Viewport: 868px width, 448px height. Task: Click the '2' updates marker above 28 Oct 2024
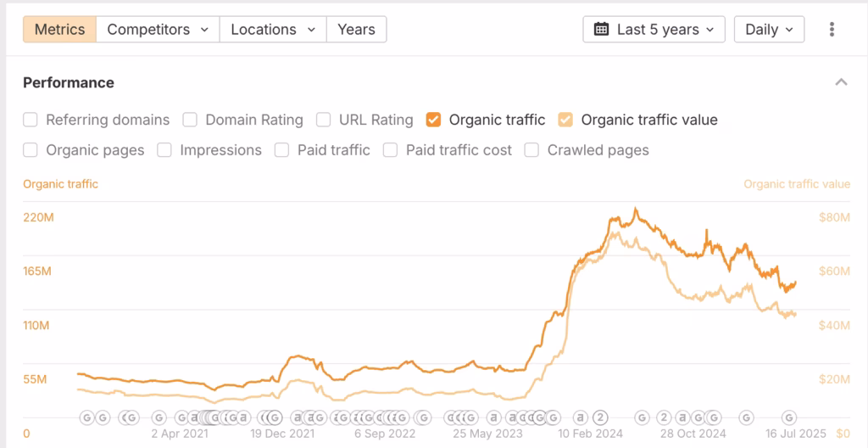tap(665, 417)
